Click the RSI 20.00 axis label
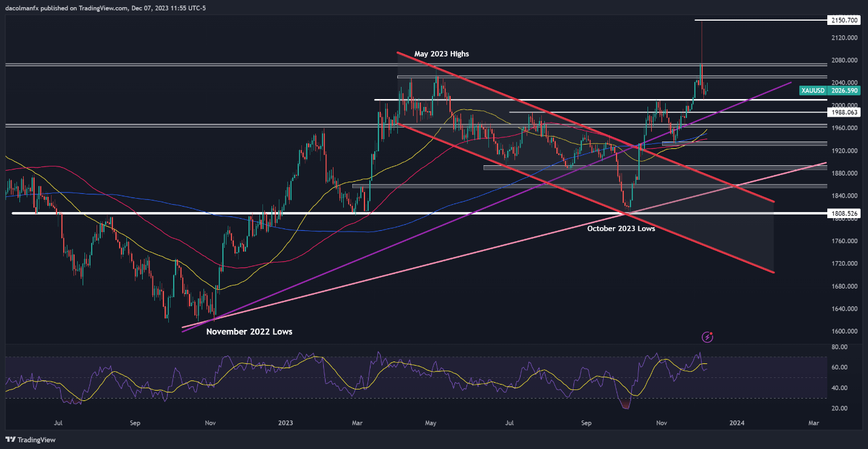The height and width of the screenshot is (449, 868). pyautogui.click(x=839, y=408)
